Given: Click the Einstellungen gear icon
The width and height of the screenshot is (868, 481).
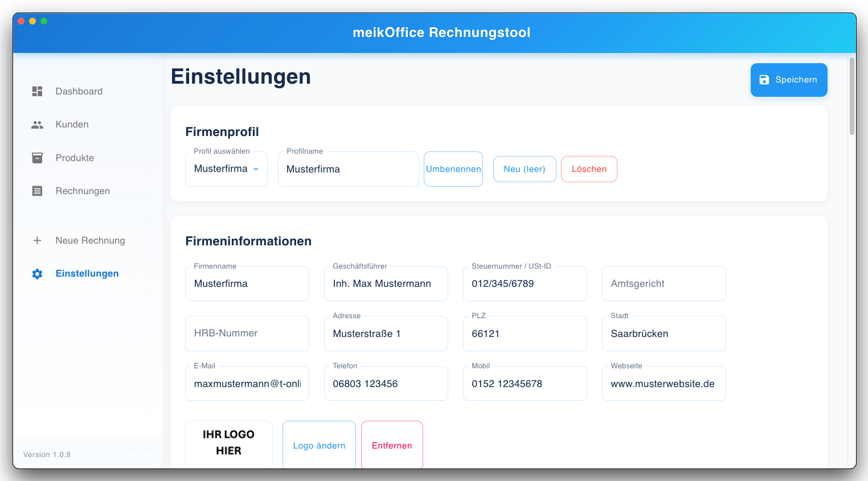Looking at the screenshot, I should 37,274.
